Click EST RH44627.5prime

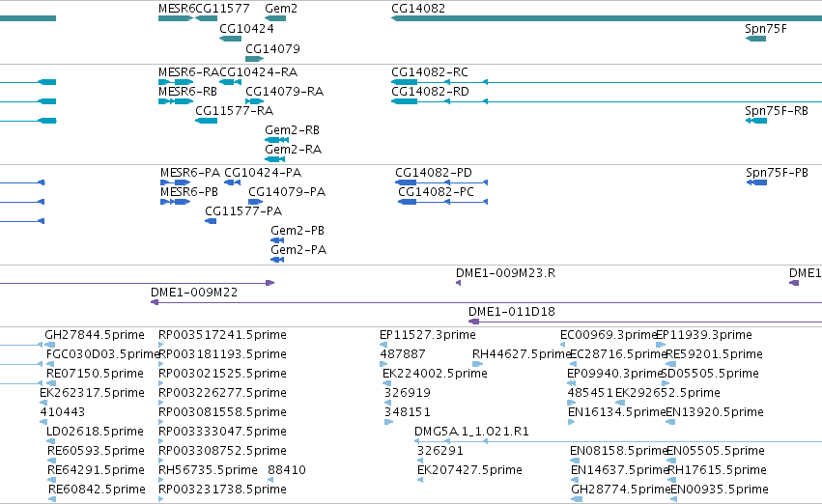(521, 354)
